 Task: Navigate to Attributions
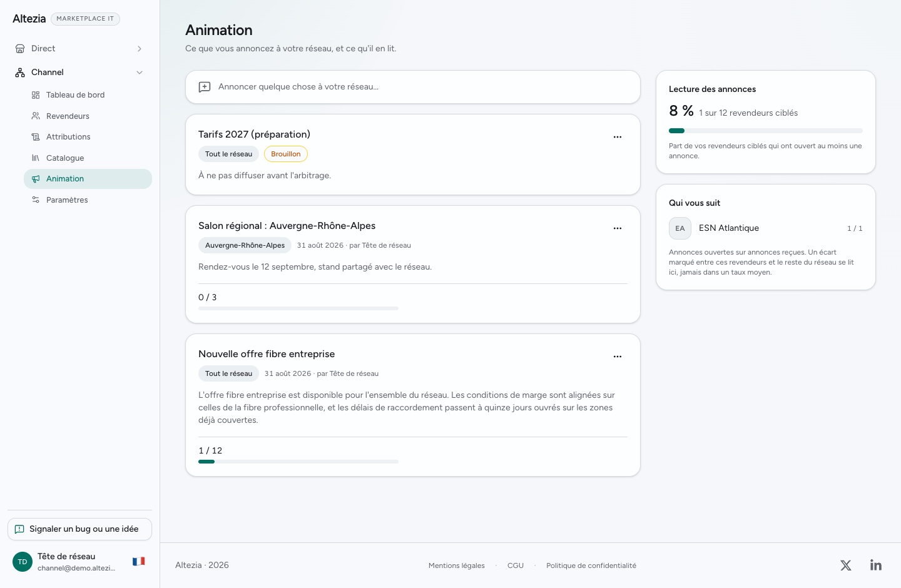pos(88,137)
